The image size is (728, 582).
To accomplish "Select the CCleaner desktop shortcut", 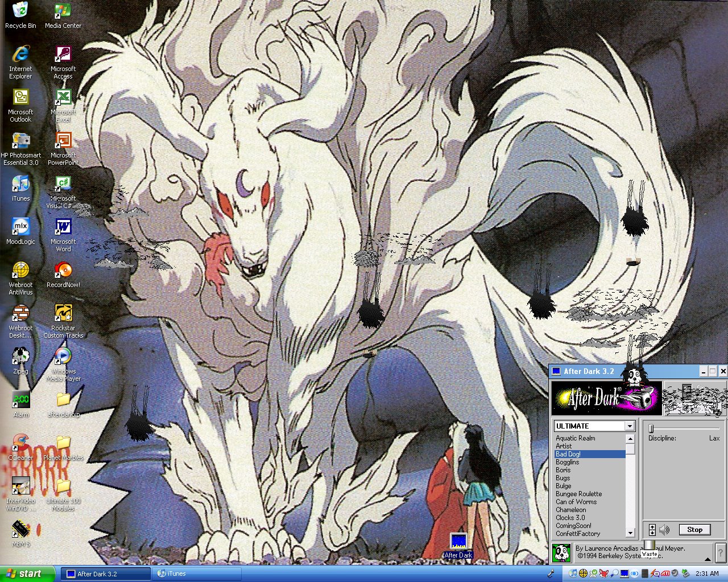I will (20, 447).
